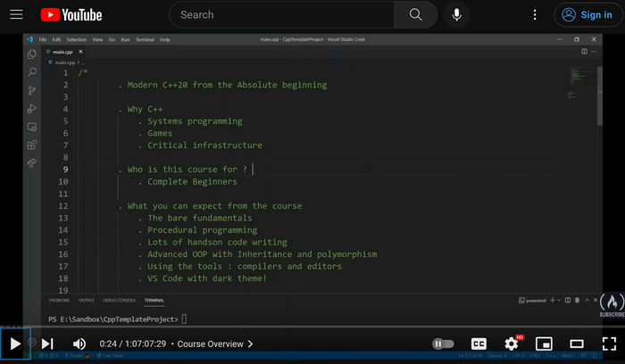Click the video progress bar
The image size is (625, 364).
click(x=312, y=327)
